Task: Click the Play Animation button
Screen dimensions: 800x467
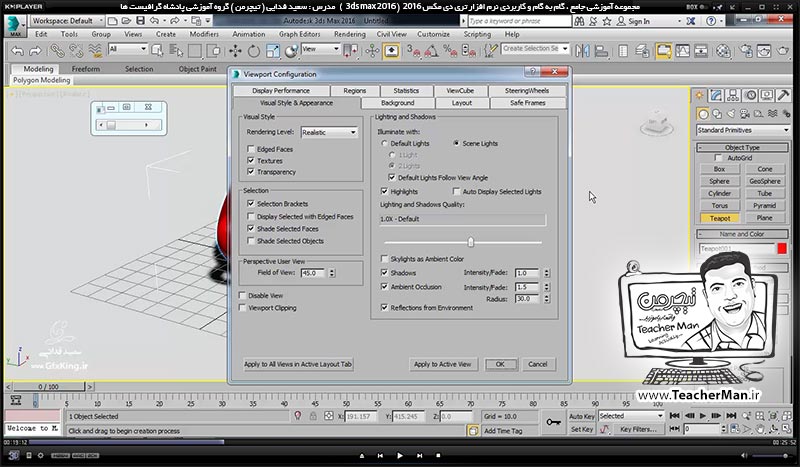Action: [x=703, y=416]
